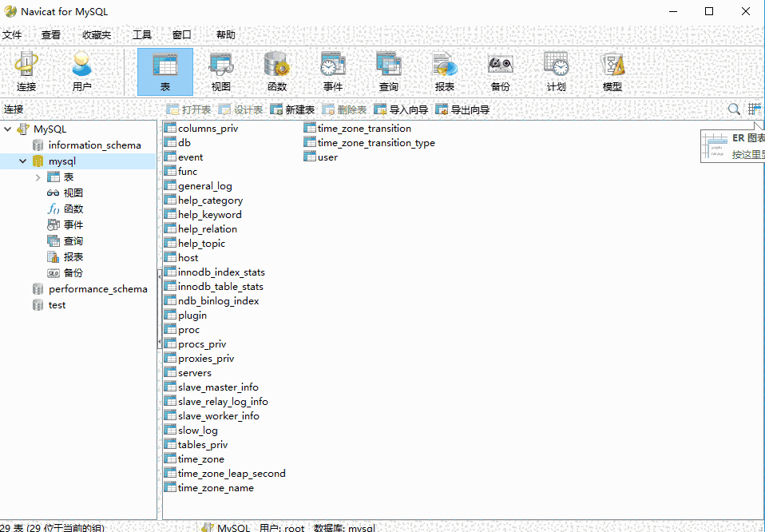Click the 函数 (Functions) toolbar icon
The image size is (765, 532).
(276, 71)
